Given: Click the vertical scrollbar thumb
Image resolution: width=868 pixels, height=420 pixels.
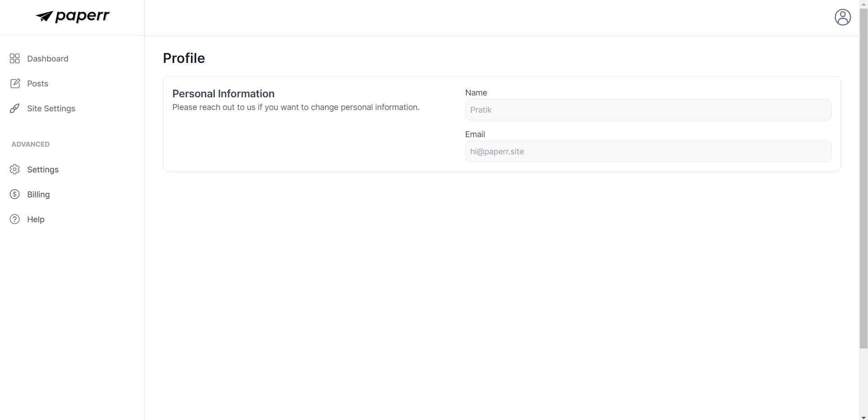Looking at the screenshot, I should coord(863,178).
